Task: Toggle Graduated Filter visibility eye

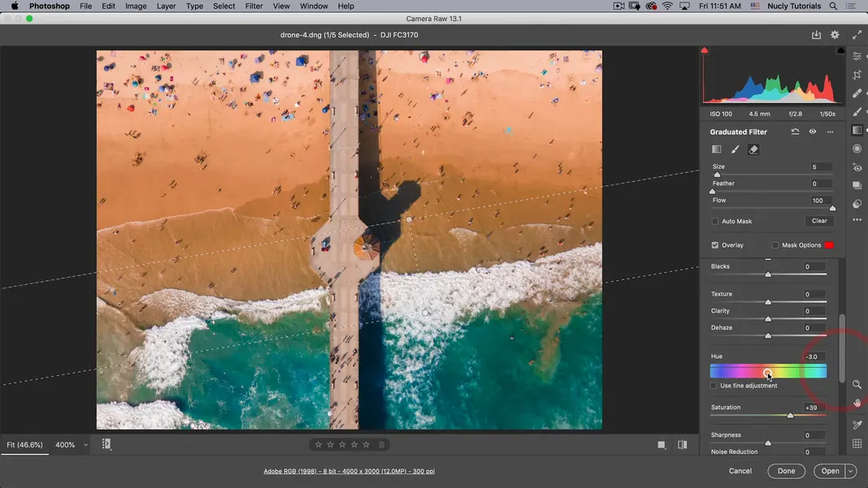Action: 812,132
